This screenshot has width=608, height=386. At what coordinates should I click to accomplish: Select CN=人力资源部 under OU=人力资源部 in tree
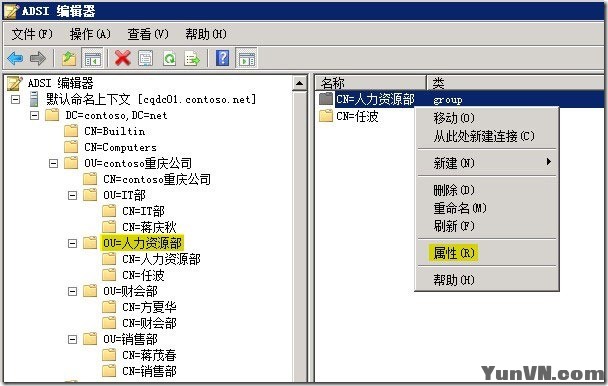tap(161, 259)
